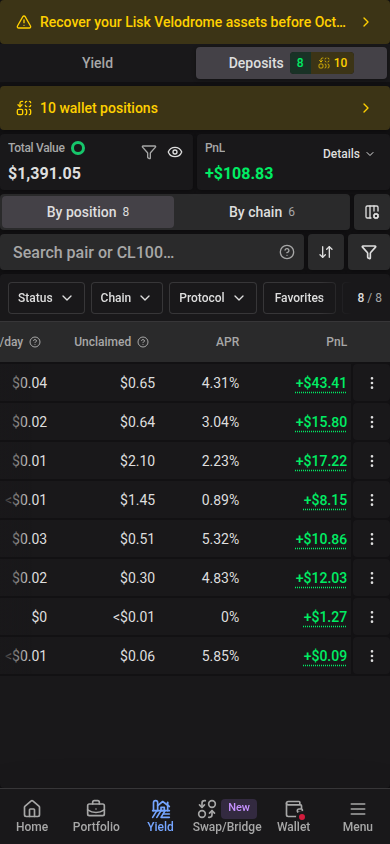This screenshot has height=844, width=390.
Task: Open the +$12.03 PnL details
Action: pos(321,578)
